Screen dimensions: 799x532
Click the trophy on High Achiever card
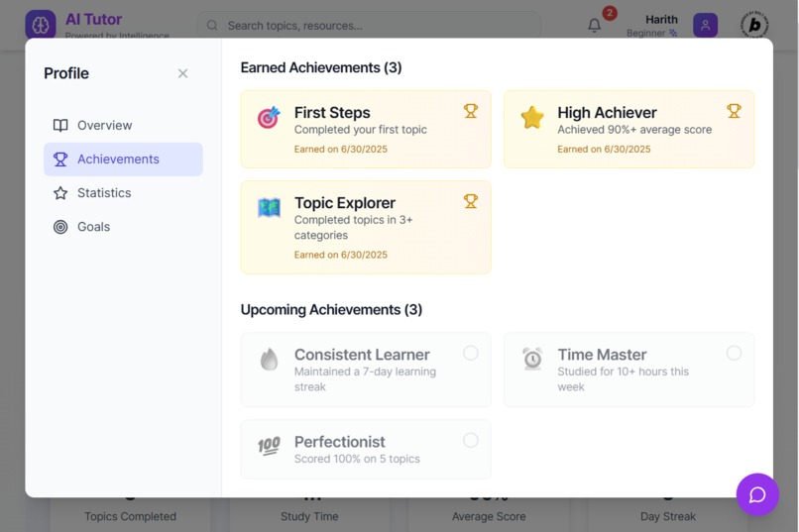coord(734,111)
